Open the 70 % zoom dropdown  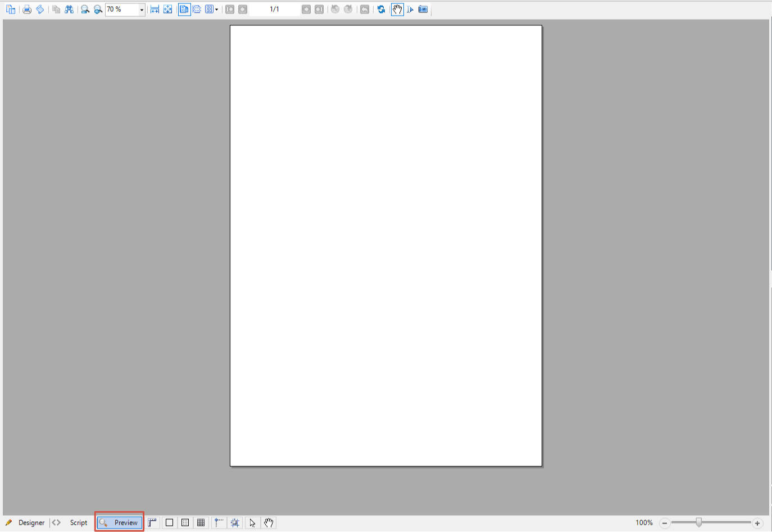coord(142,10)
